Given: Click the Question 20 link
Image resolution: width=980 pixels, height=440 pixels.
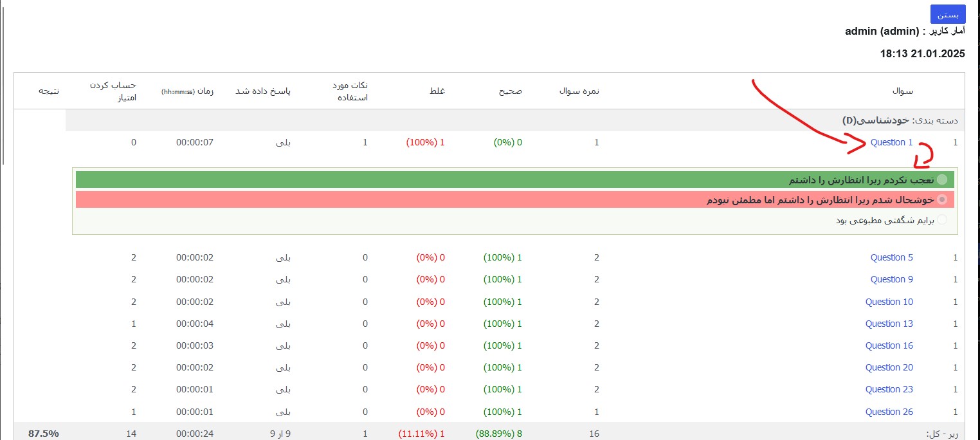Looking at the screenshot, I should coord(889,367).
